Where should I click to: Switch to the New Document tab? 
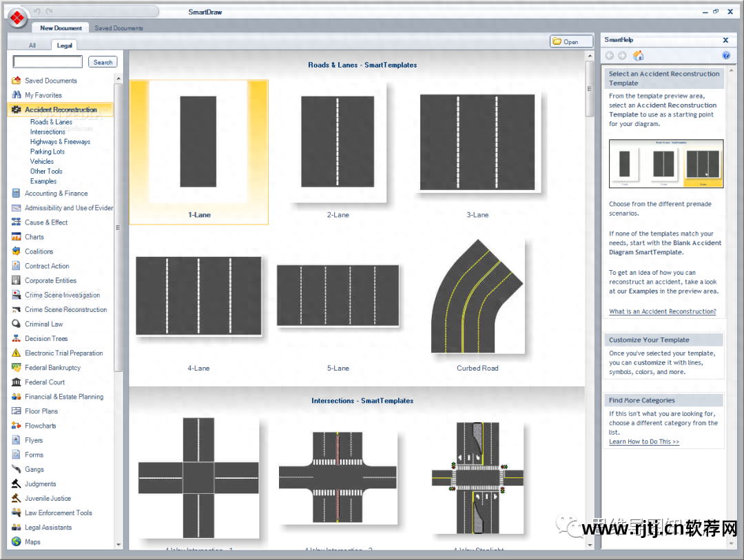[61, 28]
